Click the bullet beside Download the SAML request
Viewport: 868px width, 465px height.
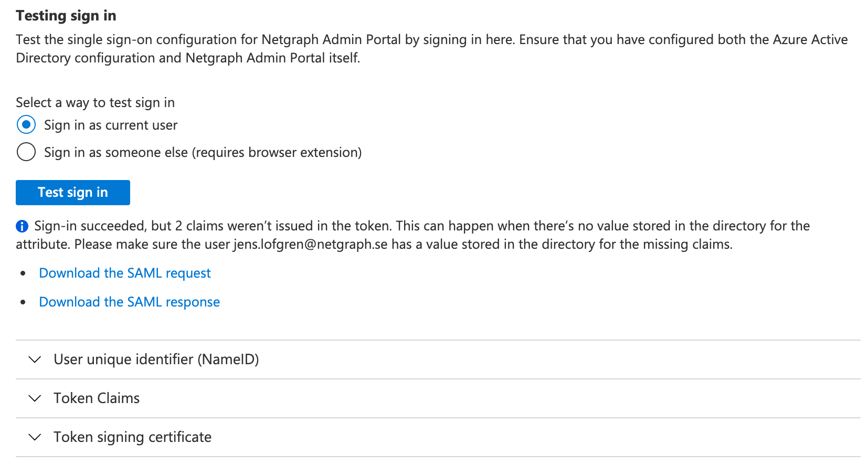(23, 273)
